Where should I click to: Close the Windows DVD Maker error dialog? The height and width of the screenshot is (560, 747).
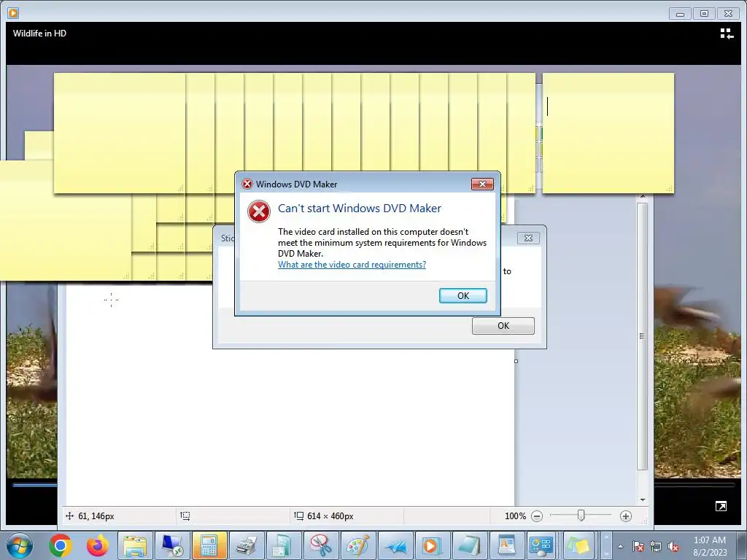tap(482, 184)
